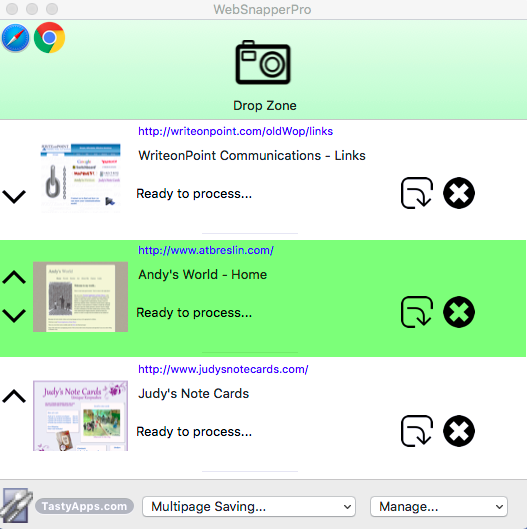This screenshot has height=529, width=527.
Task: Move Andy's World entry down
Action: coord(14,316)
